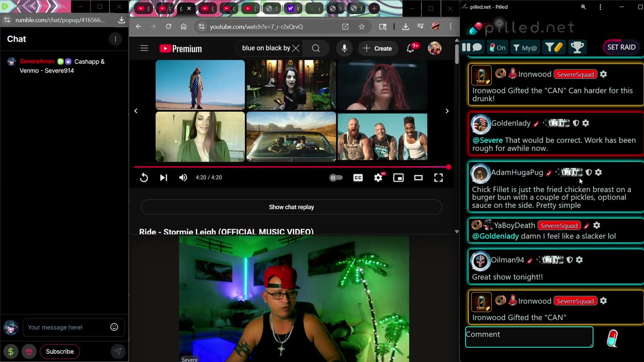
Task: Switch the player to miniplayer
Action: point(398,177)
